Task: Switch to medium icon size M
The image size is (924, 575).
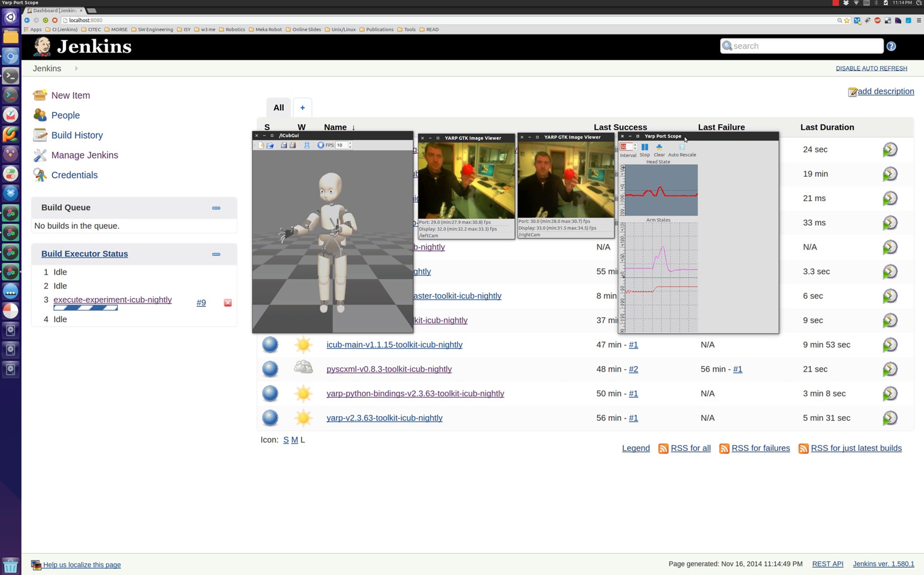Action: coord(294,440)
